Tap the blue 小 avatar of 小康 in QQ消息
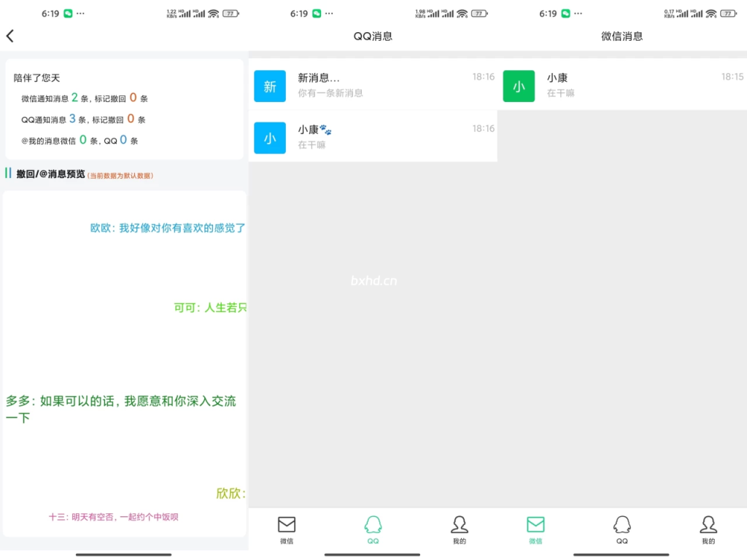 coord(270,138)
